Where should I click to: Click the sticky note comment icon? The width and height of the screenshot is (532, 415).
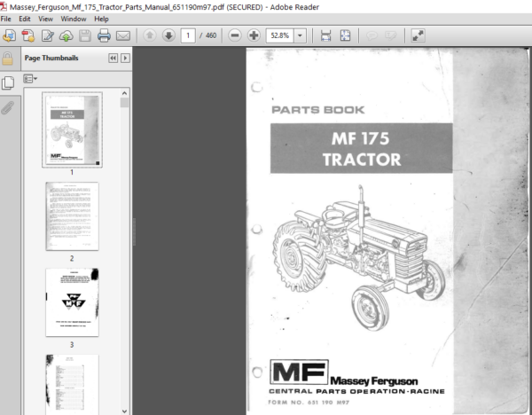[372, 35]
